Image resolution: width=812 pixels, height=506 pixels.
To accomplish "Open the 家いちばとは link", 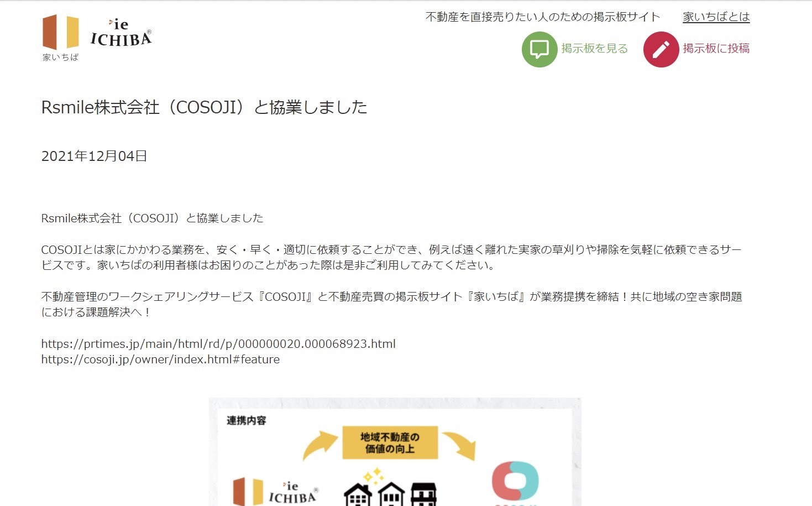I will coord(716,17).
